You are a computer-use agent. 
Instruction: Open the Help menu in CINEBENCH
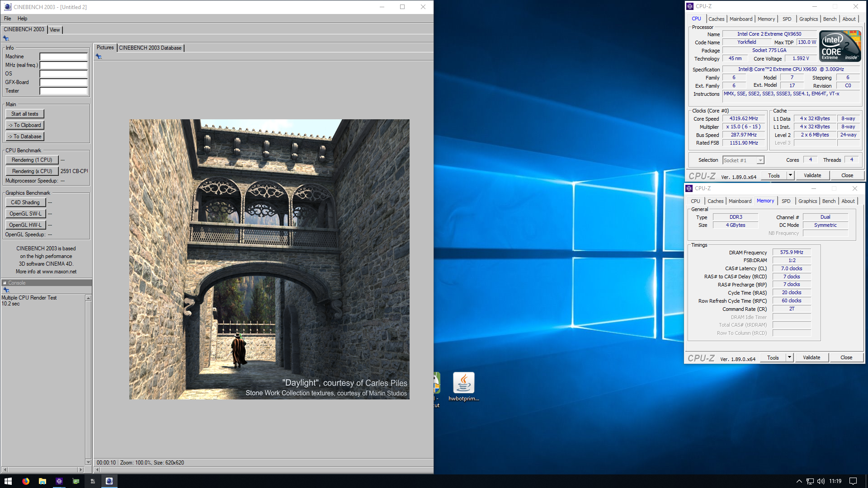tap(23, 19)
